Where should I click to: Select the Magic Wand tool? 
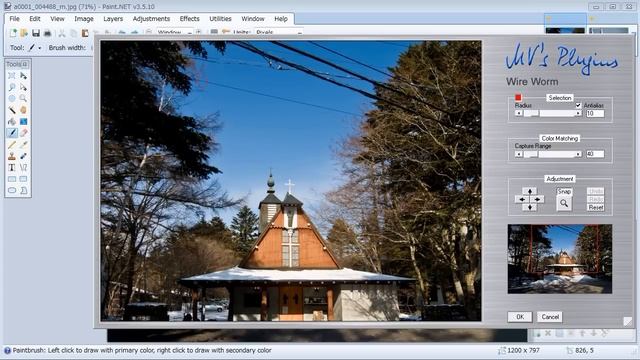click(x=12, y=110)
